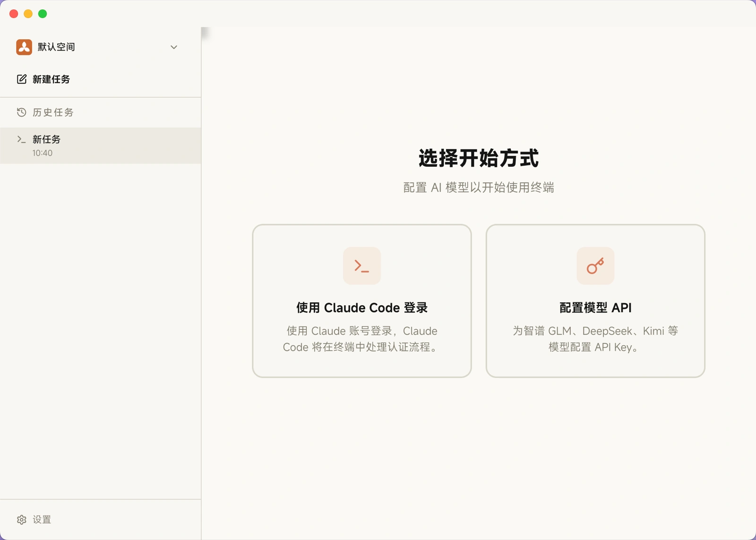Select the pencil icon next to 新建任务
The height and width of the screenshot is (540, 756).
[x=21, y=79]
